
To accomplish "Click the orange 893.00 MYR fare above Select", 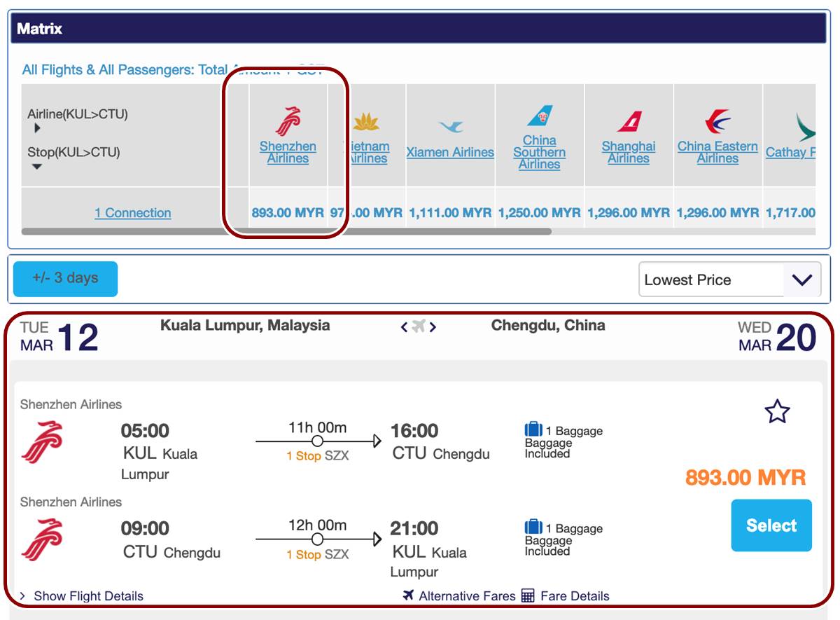I will (x=745, y=478).
